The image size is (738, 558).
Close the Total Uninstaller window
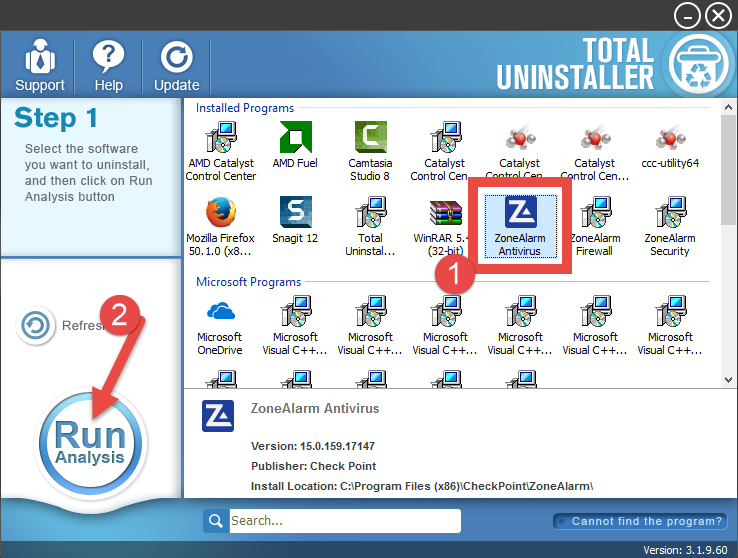718,16
